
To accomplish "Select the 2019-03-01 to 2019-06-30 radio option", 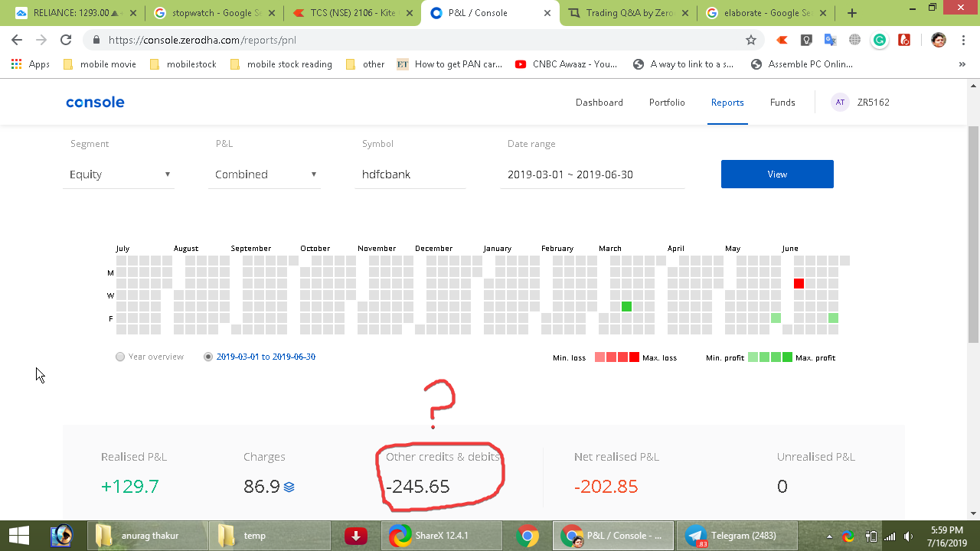I will click(207, 356).
